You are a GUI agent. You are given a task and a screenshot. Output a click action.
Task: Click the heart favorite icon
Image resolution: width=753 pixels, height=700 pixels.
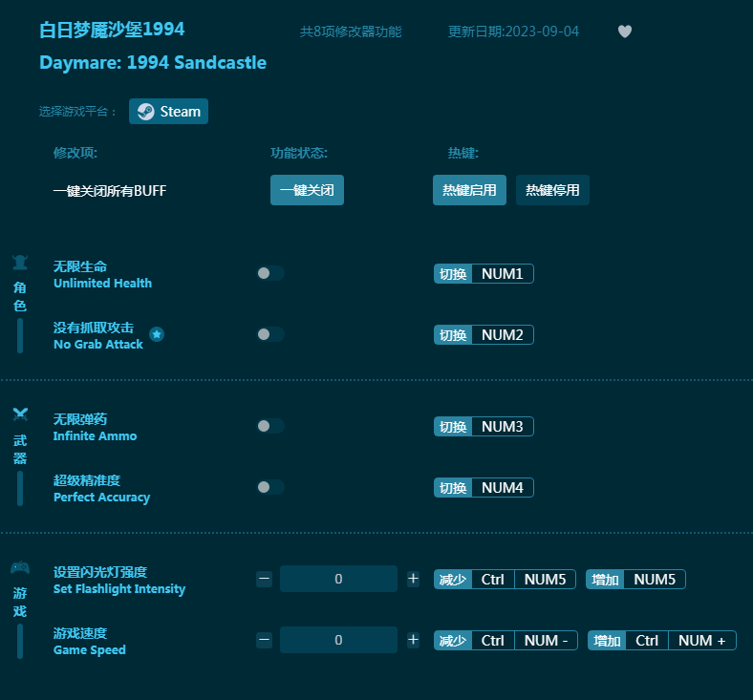[x=625, y=32]
